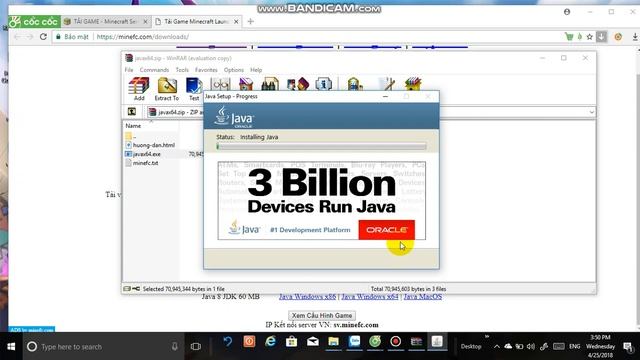640x360 pixels.
Task: Open the Action Center notifications icon
Action: click(628, 347)
